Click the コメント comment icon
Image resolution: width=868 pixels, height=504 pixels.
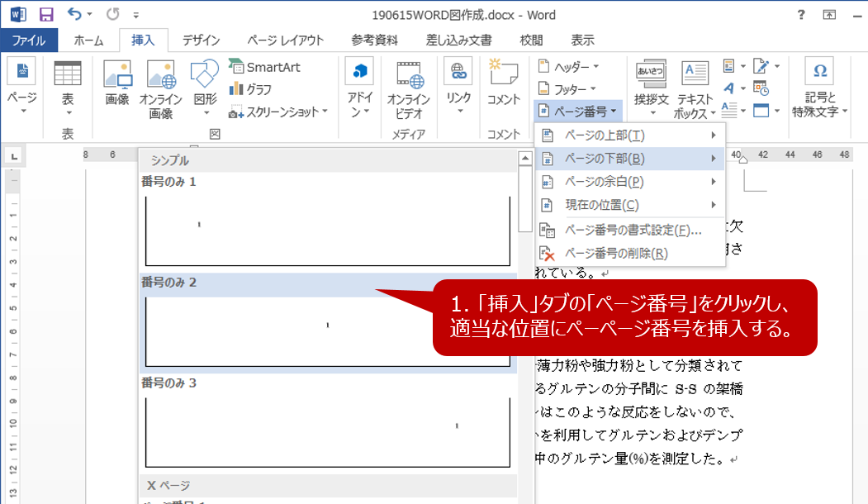[503, 83]
